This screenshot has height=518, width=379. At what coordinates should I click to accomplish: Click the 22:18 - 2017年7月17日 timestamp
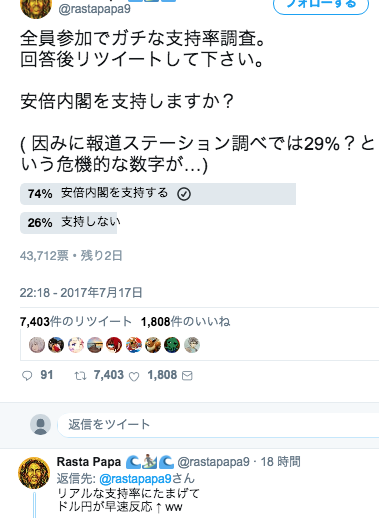click(x=81, y=293)
